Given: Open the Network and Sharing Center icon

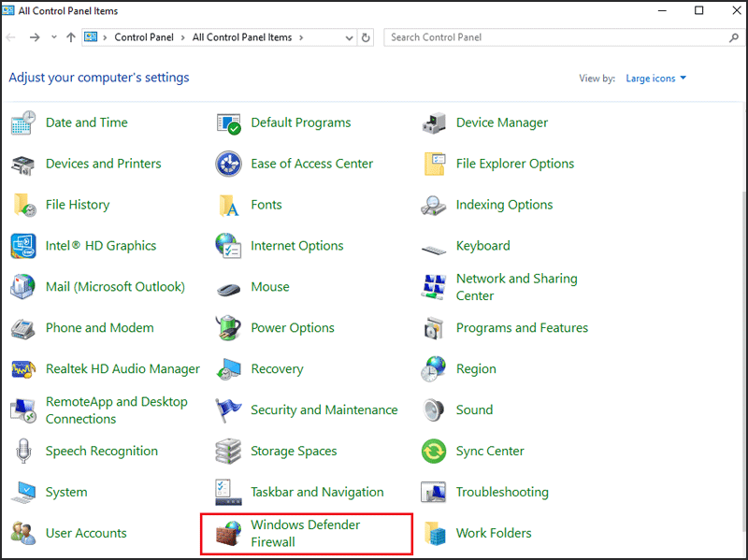Looking at the screenshot, I should [x=434, y=287].
